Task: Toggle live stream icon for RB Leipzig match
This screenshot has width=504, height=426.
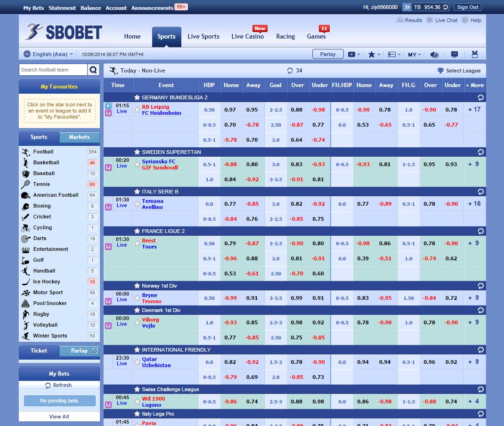Action: click(108, 105)
